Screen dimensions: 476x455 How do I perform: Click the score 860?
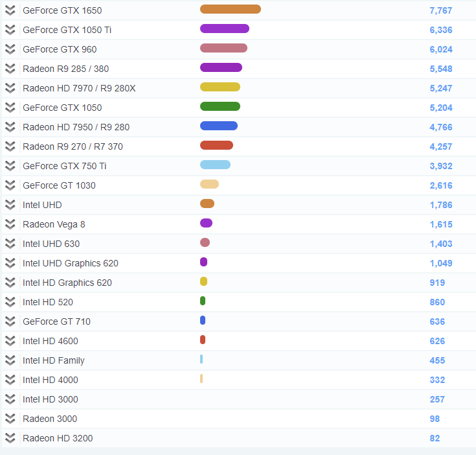(437, 302)
